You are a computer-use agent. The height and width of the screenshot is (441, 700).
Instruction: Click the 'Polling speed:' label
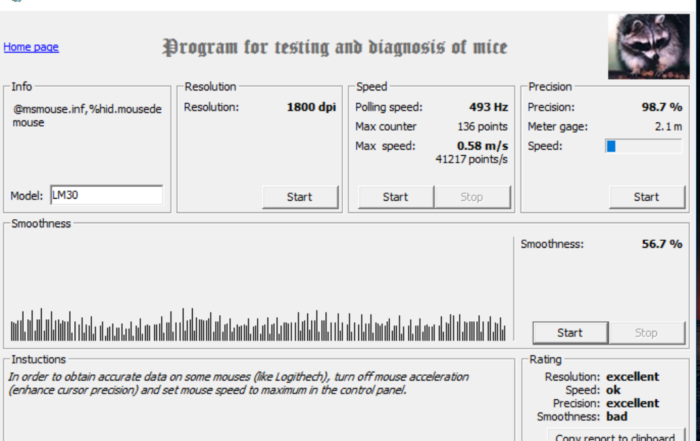point(388,107)
